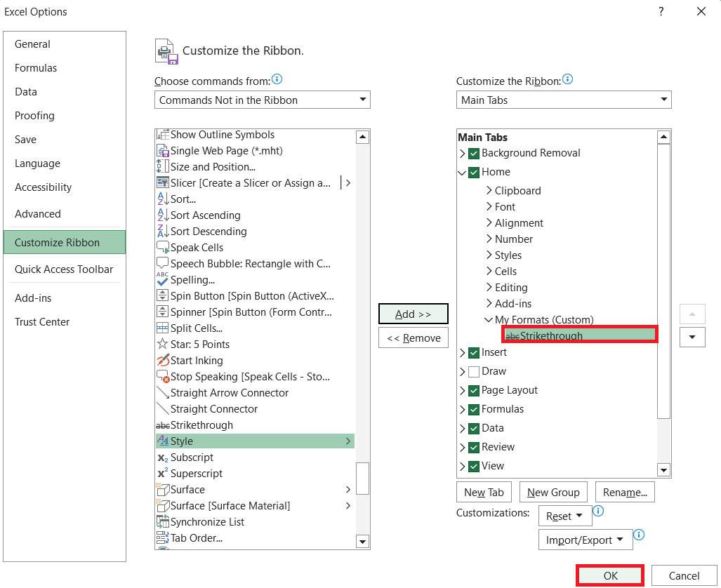
Task: Click the New Tab button
Action: point(484,493)
